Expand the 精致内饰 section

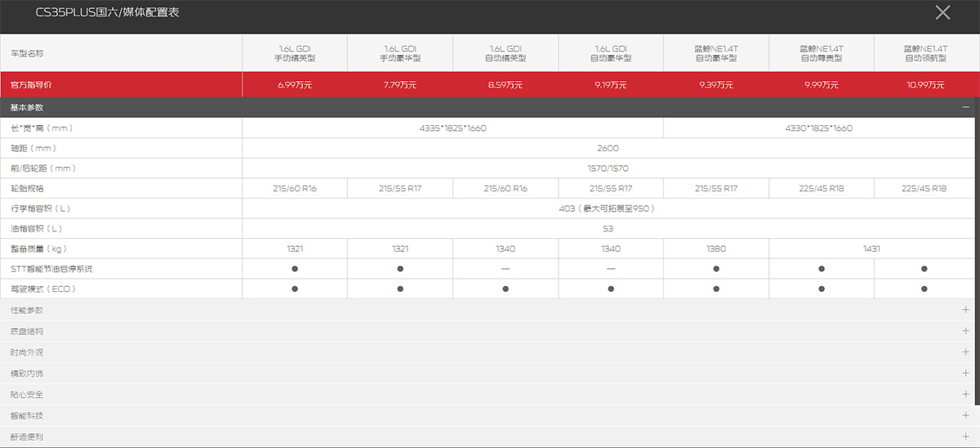[x=965, y=373]
